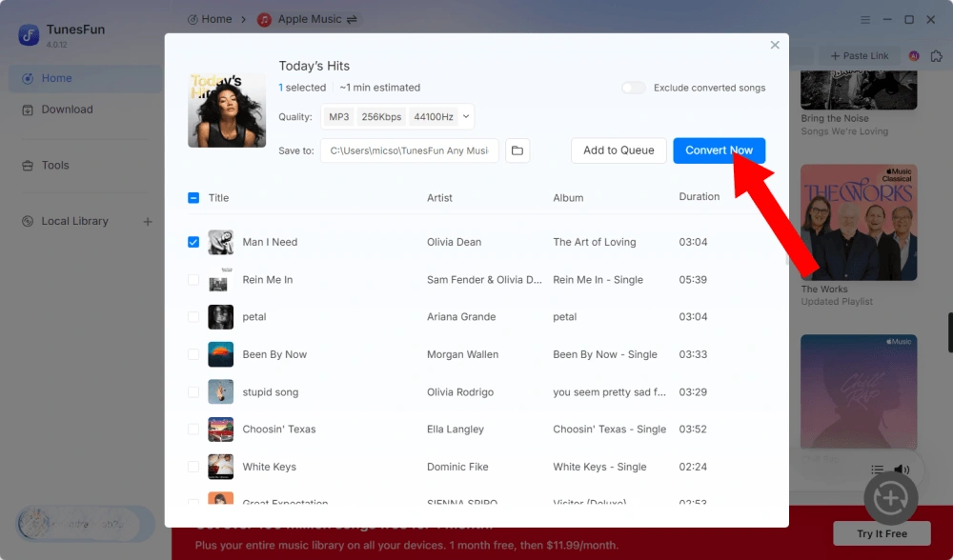Screen dimensions: 953x560
Task: Click Rein Me In album thumbnail
Action: coord(221,279)
